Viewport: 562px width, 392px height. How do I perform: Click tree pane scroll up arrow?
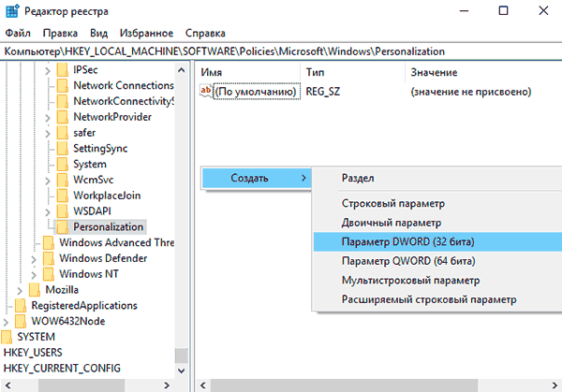tap(182, 70)
